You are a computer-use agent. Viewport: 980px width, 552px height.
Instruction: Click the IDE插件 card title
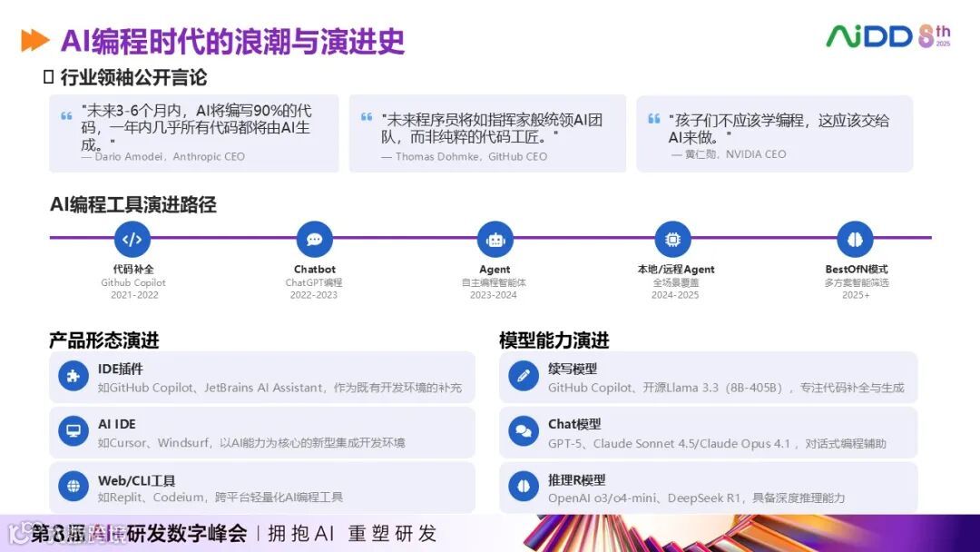tap(120, 369)
